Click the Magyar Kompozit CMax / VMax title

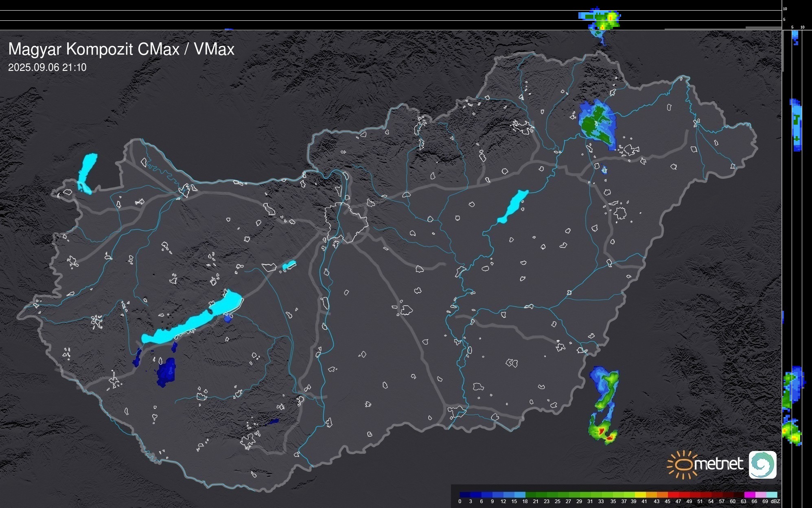pos(121,49)
